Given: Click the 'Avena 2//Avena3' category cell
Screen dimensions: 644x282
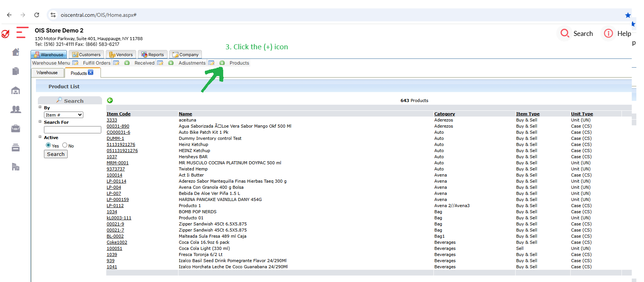Looking at the screenshot, I should click(x=452, y=206).
